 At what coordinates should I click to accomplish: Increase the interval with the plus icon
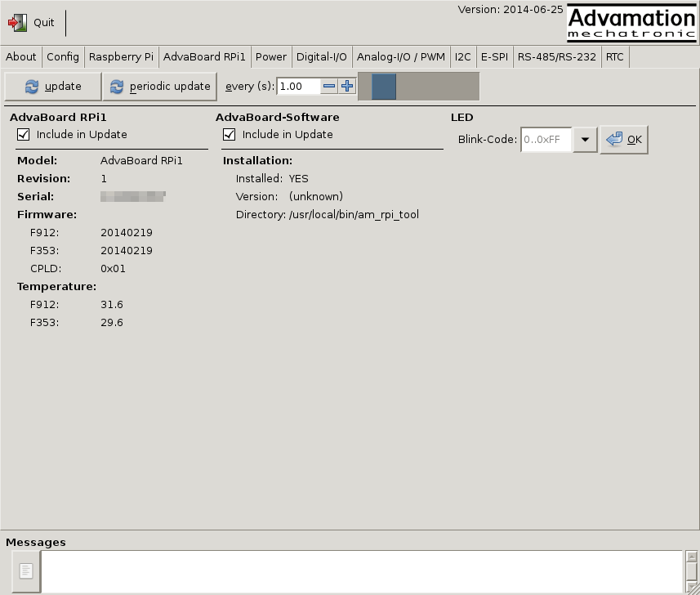coord(347,86)
